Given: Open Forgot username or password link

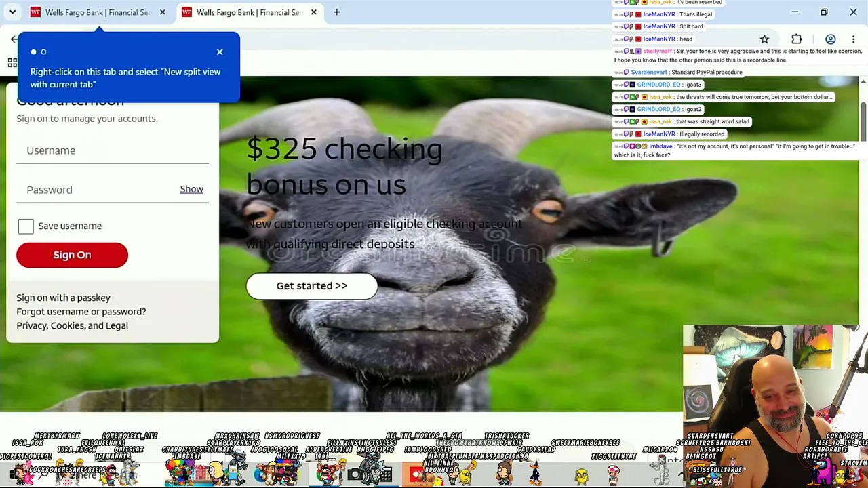Looking at the screenshot, I should 81,312.
